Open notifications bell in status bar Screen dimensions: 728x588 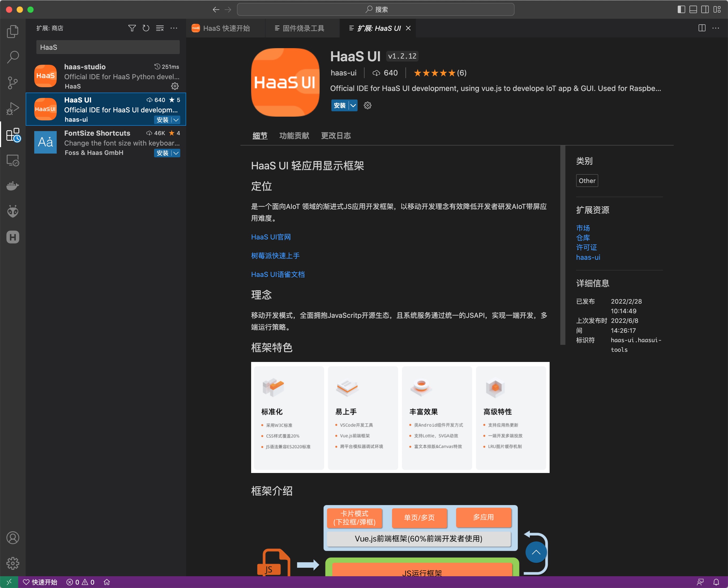click(716, 582)
